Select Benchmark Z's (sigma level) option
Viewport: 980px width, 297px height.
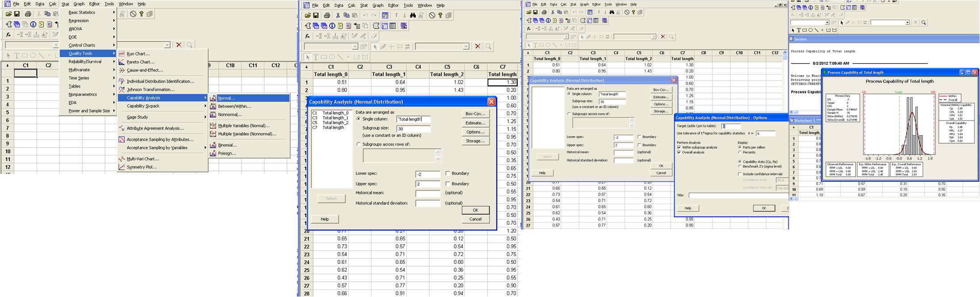pos(740,167)
